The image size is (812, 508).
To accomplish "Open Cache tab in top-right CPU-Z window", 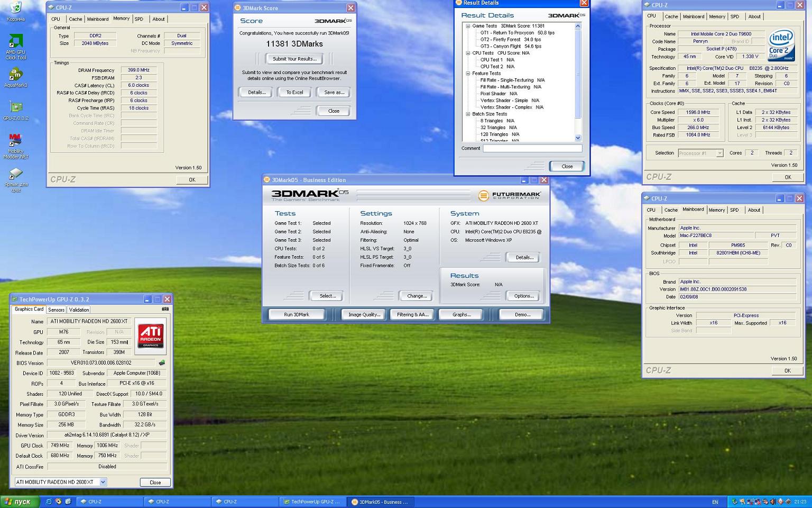I will (671, 16).
